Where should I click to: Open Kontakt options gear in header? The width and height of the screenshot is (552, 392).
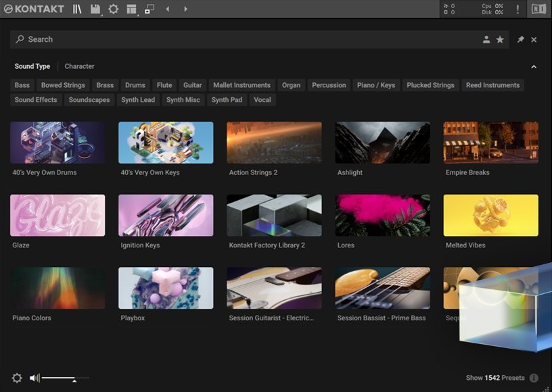coord(114,9)
